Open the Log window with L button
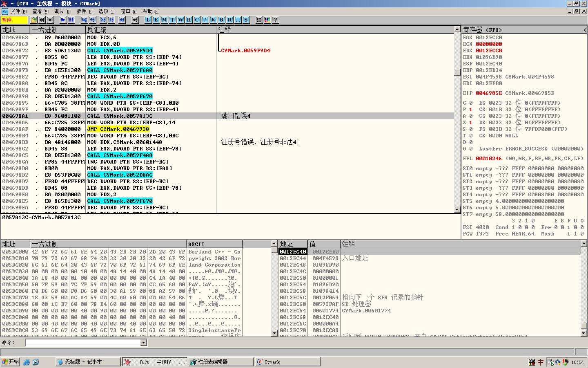 148,20
